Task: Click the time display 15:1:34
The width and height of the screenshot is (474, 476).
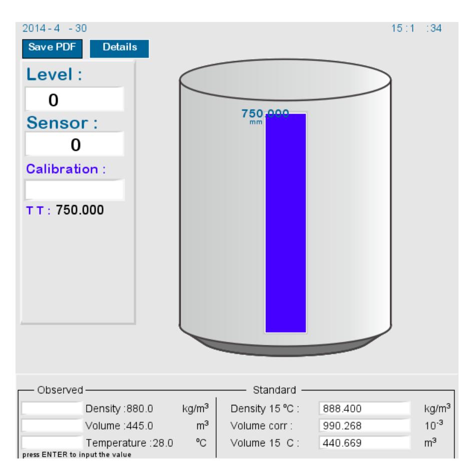Action: click(x=416, y=28)
